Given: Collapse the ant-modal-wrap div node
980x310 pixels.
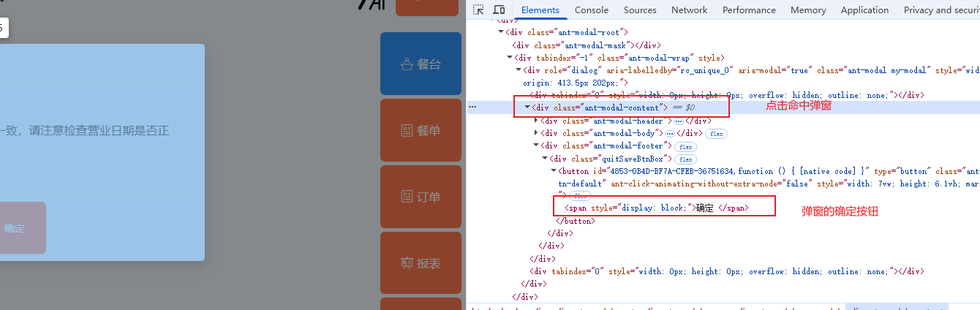Looking at the screenshot, I should [510, 58].
